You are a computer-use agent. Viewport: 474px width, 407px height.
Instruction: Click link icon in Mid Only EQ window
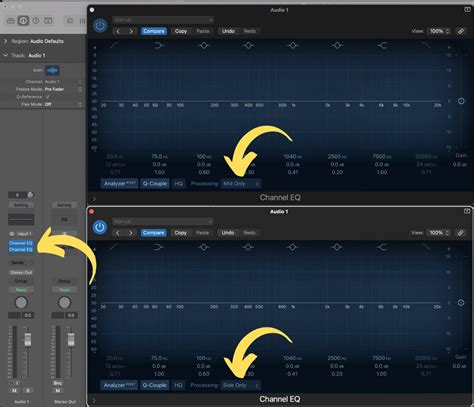point(461,31)
